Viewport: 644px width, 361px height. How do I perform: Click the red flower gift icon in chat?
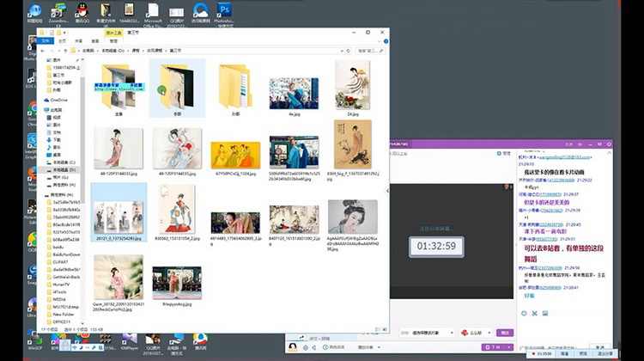465,333
